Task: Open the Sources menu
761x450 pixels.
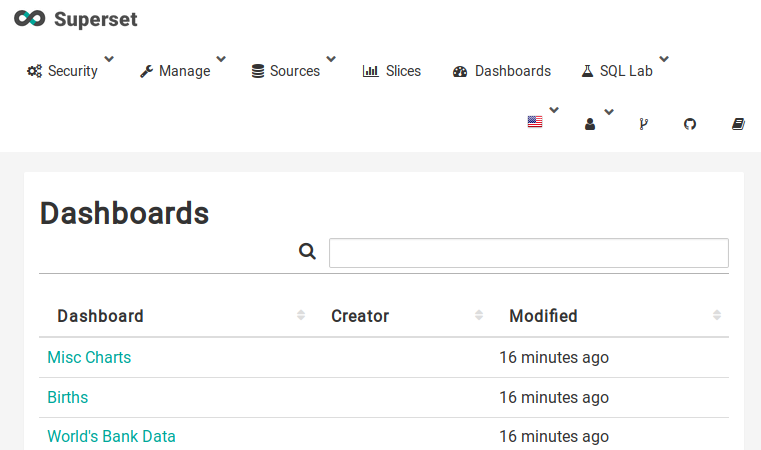Action: click(x=293, y=71)
